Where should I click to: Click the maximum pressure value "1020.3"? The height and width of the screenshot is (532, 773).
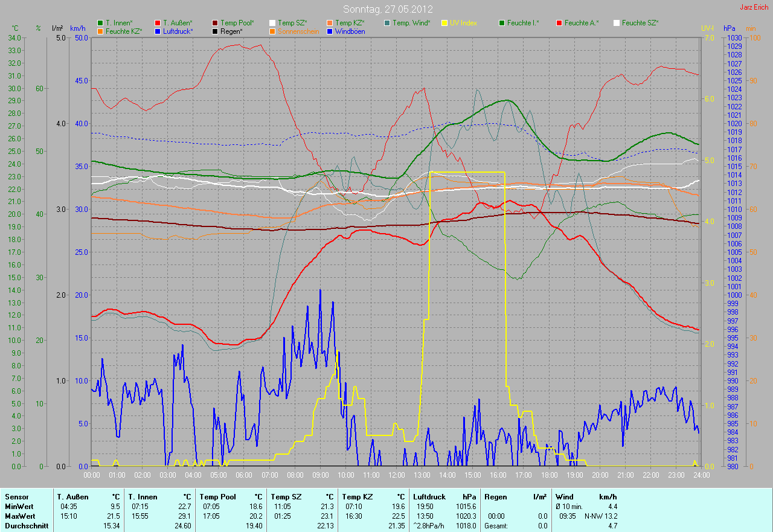[466, 516]
